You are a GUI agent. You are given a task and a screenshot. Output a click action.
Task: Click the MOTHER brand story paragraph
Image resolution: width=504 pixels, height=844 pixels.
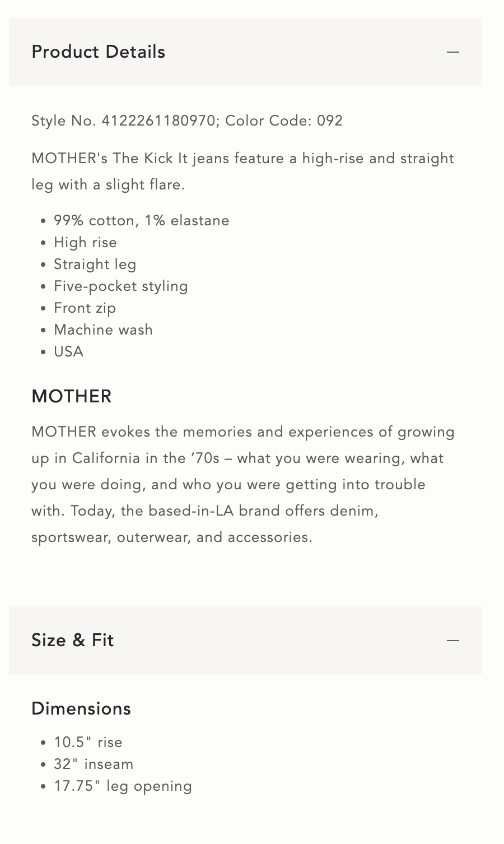(242, 485)
